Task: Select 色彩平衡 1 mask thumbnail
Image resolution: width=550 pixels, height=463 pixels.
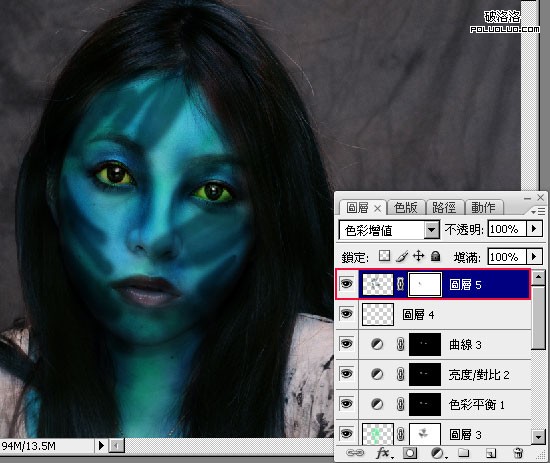Action: (x=425, y=404)
